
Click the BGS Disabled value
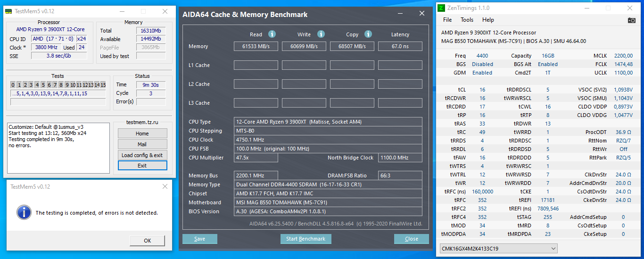[x=482, y=64]
